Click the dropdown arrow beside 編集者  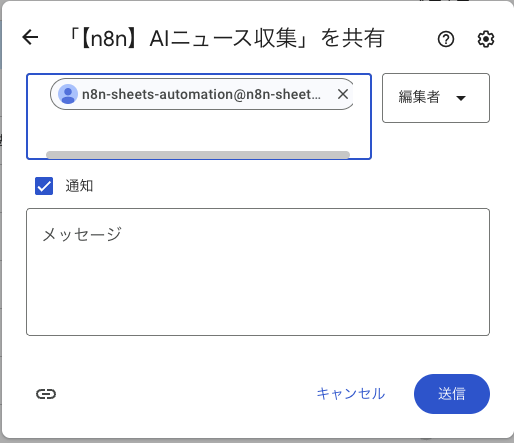coord(461,98)
